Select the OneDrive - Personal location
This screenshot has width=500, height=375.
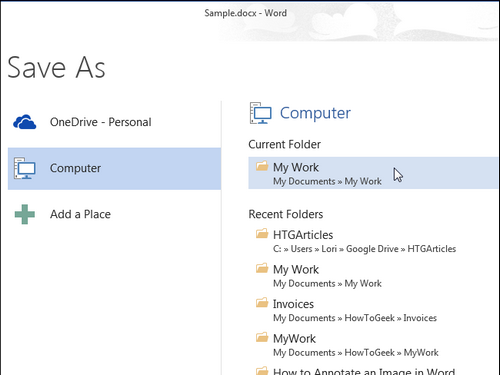tap(114, 122)
